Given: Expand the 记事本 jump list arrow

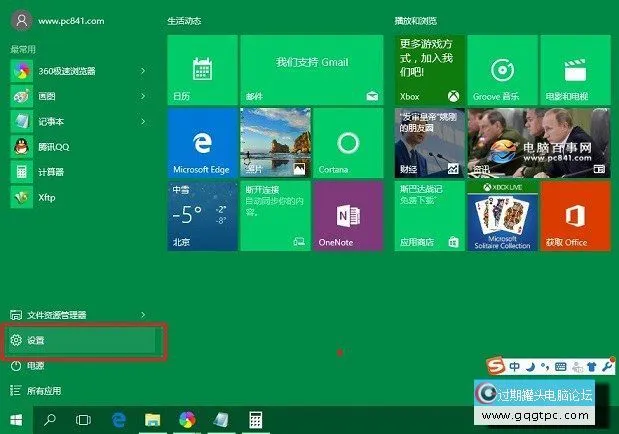Looking at the screenshot, I should click(x=143, y=121).
